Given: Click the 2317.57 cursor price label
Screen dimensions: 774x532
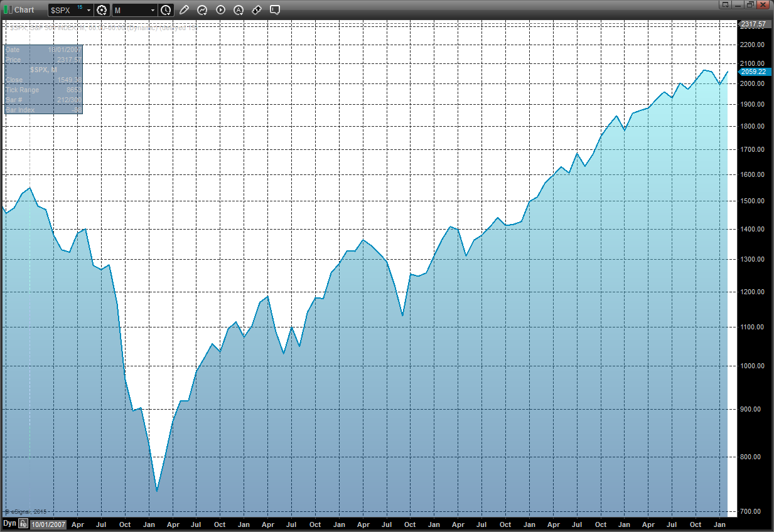Looking at the screenshot, I should (x=753, y=24).
